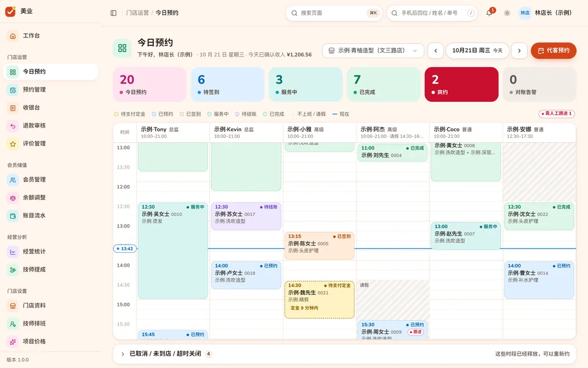Open 示例·陈女士 13:15 checked-in appointment
Viewport: 588px width, 368px height.
coord(320,245)
